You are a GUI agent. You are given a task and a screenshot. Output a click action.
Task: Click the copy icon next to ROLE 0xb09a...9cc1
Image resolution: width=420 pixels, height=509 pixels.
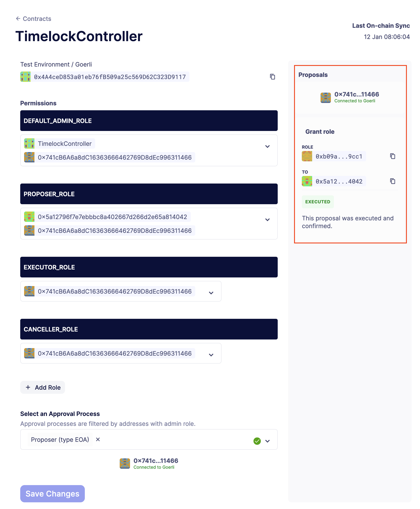tap(392, 156)
